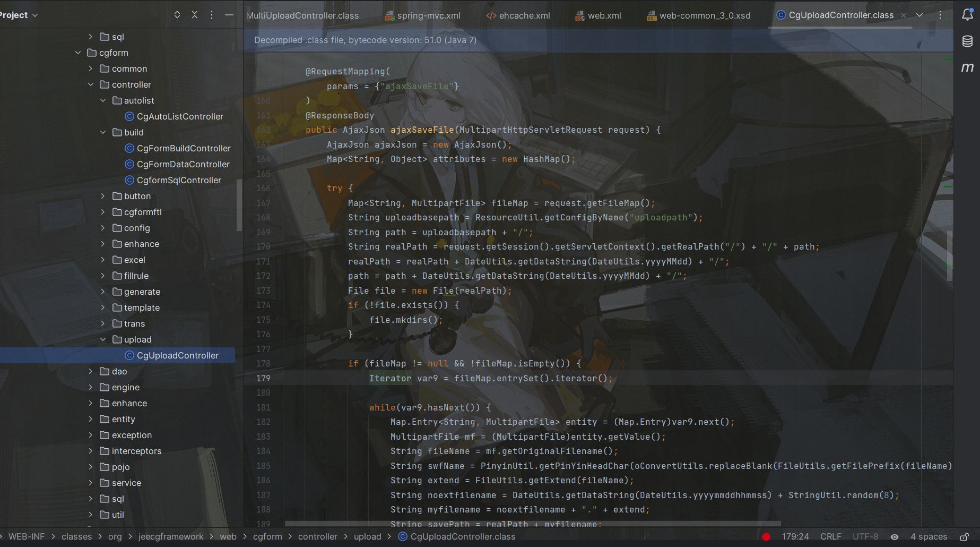Toggle reader mode eye icon in status bar
Viewport: 980px width, 547px height.
[895, 537]
